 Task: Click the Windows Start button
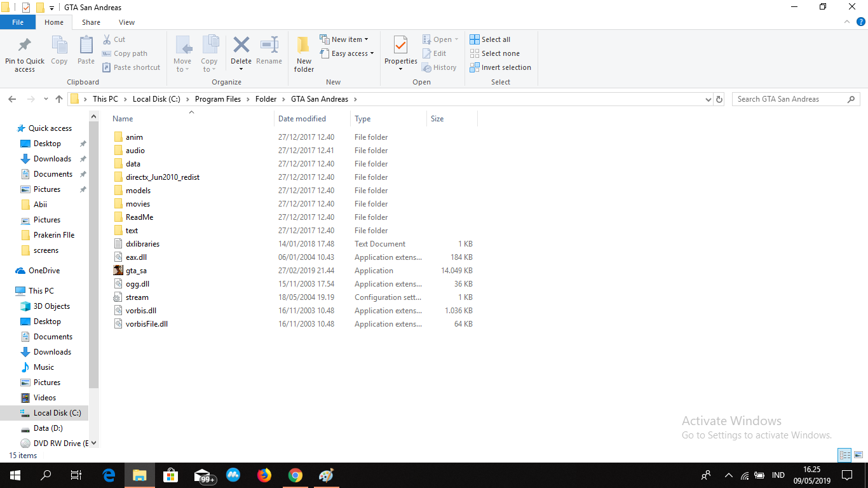tap(15, 475)
